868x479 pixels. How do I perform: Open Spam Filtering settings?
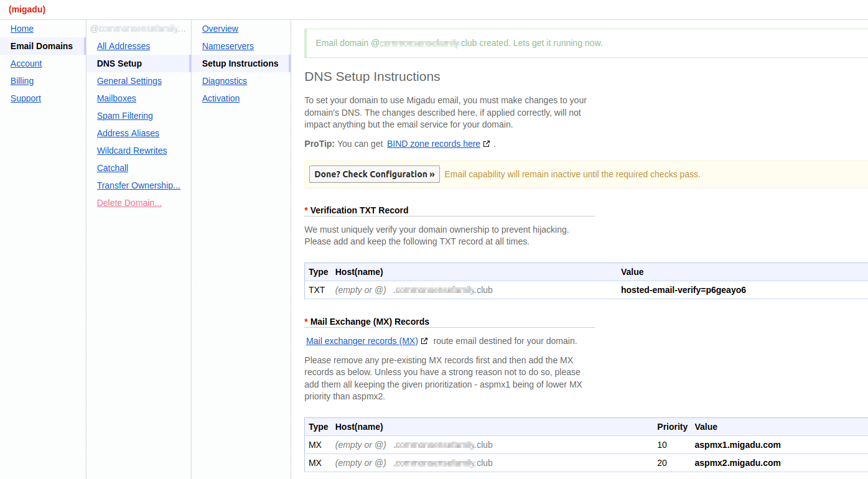coord(124,116)
